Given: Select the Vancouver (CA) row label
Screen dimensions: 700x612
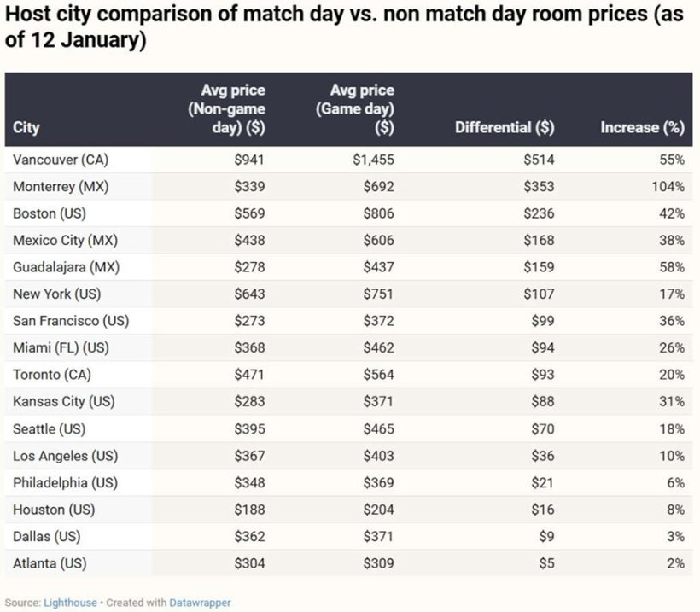Looking at the screenshot, I should (x=60, y=160).
